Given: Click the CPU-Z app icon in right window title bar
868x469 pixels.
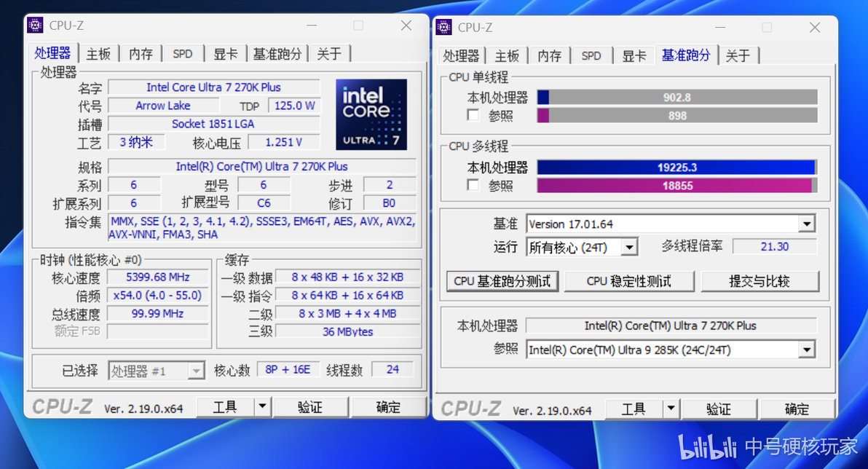Looking at the screenshot, I should (443, 27).
